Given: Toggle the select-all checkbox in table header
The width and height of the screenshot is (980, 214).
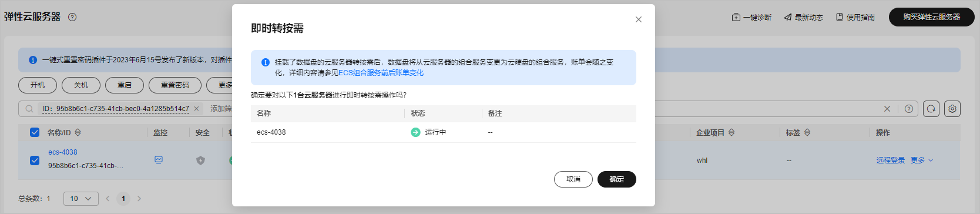Looking at the screenshot, I should pyautogui.click(x=35, y=132).
